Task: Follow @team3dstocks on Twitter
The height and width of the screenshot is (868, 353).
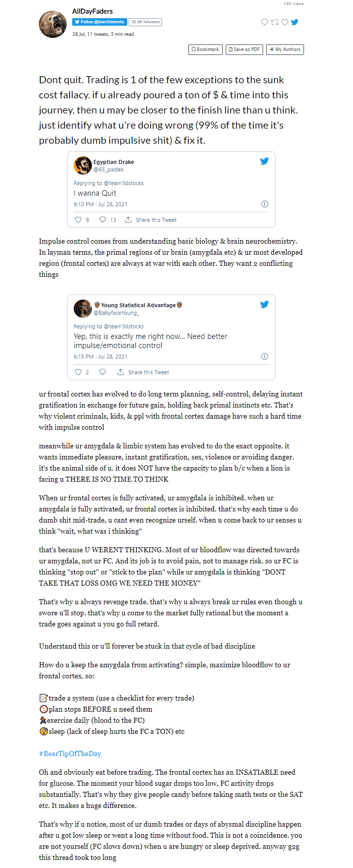Action: click(99, 22)
